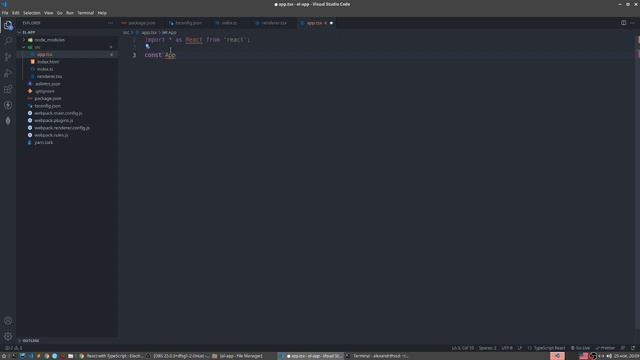
Task: Open the Accounts icon in the activity bar
Action: point(8,321)
